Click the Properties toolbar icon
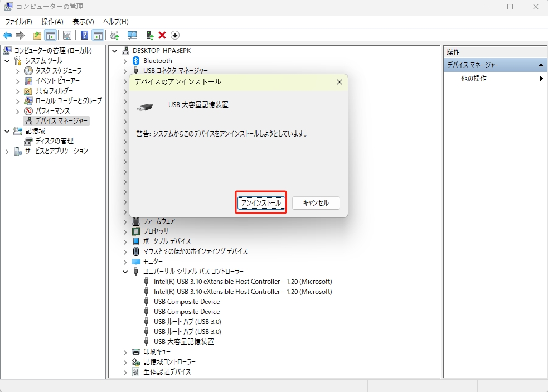548x392 pixels. (67, 35)
